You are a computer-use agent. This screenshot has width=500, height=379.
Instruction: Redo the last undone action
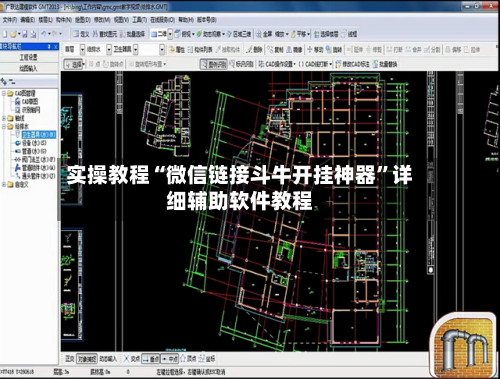54,34
